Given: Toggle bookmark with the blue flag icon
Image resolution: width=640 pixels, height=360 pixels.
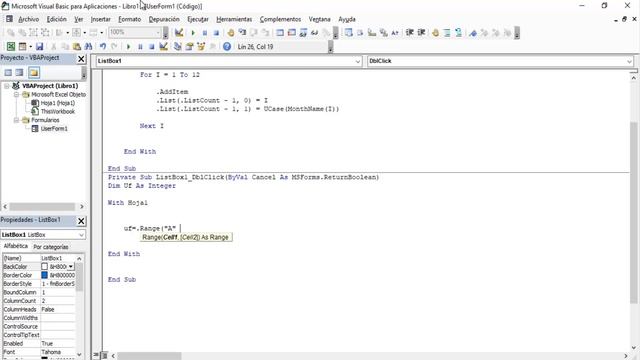Looking at the screenshot, I should click(473, 33).
